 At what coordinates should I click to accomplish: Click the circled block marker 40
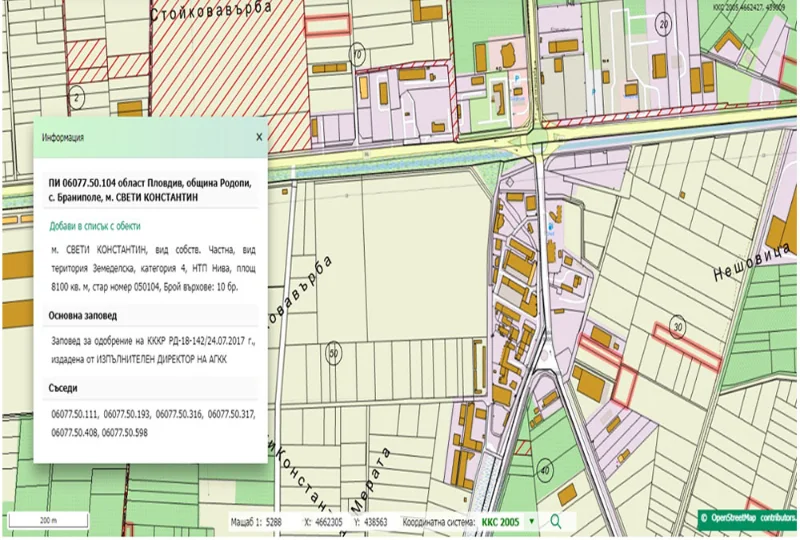click(545, 470)
